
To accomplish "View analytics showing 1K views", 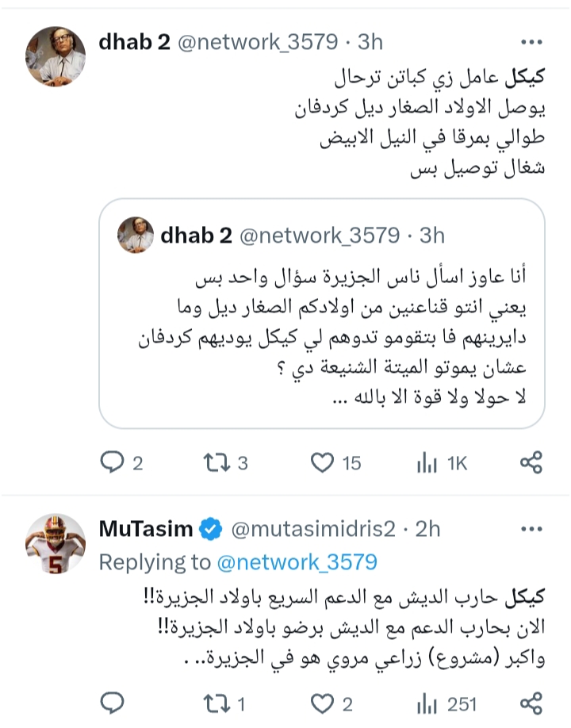I will tap(427, 463).
